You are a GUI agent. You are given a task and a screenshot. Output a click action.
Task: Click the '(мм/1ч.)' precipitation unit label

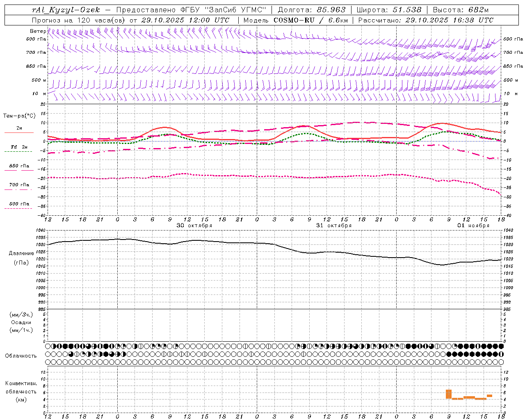pos(21,330)
